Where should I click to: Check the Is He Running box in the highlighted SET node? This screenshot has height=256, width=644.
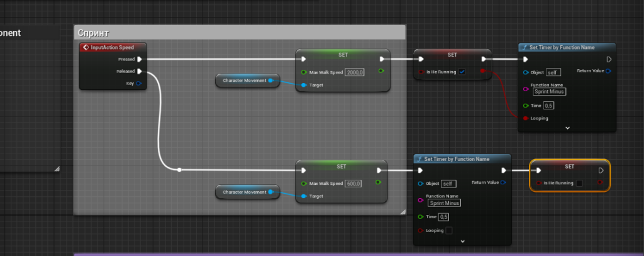click(x=579, y=183)
